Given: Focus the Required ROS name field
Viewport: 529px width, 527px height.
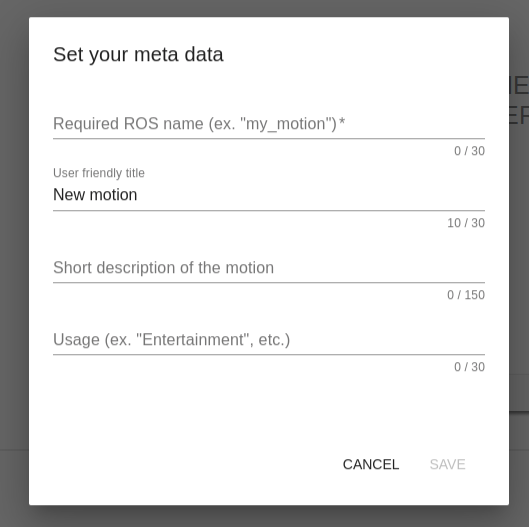Looking at the screenshot, I should (x=269, y=124).
